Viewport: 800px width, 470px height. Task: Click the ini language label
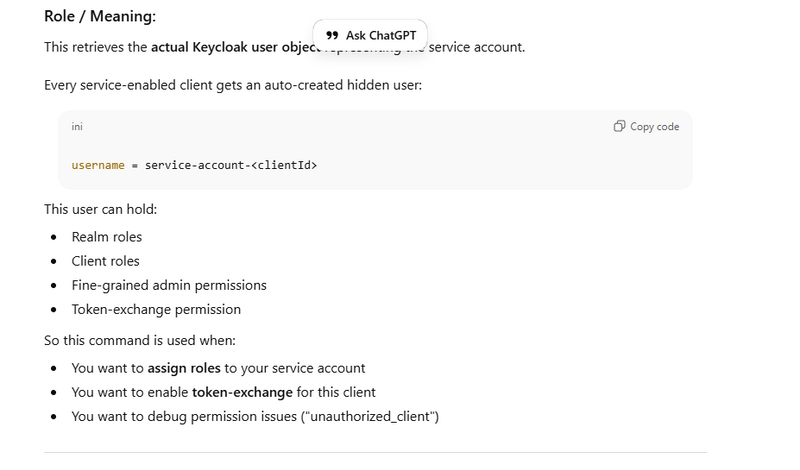(x=77, y=127)
